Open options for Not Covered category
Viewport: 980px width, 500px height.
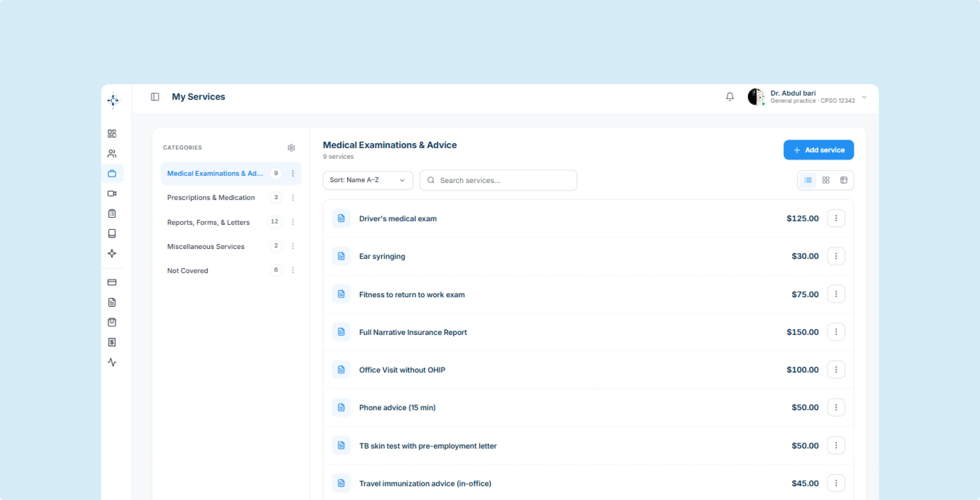tap(293, 270)
